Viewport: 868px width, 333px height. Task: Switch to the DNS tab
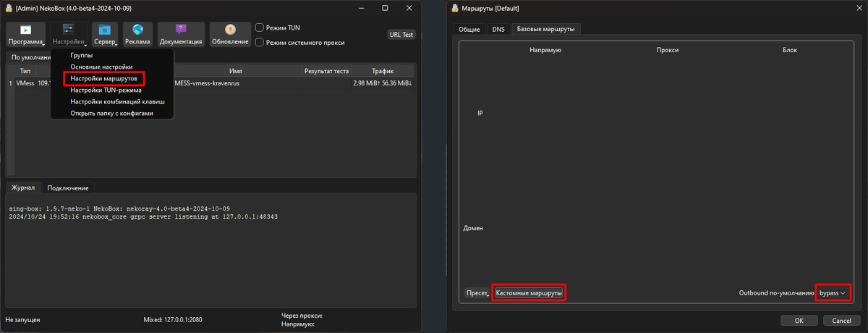pos(498,29)
